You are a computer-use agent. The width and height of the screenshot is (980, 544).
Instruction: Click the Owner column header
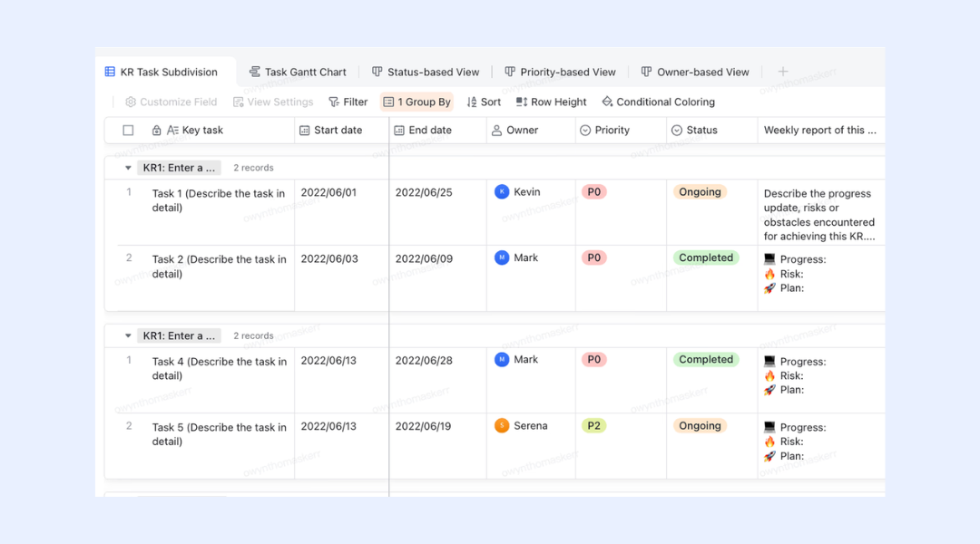(x=531, y=130)
